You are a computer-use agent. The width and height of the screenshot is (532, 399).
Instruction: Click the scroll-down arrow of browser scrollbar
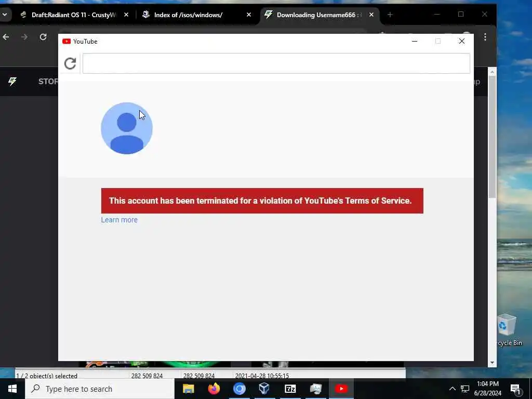492,363
